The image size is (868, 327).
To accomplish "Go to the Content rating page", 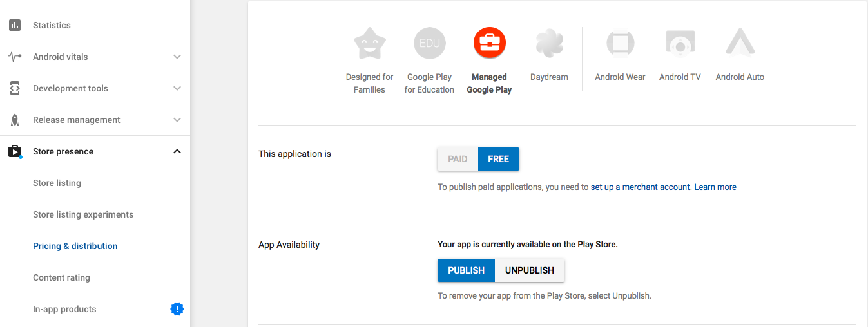I will pos(61,277).
